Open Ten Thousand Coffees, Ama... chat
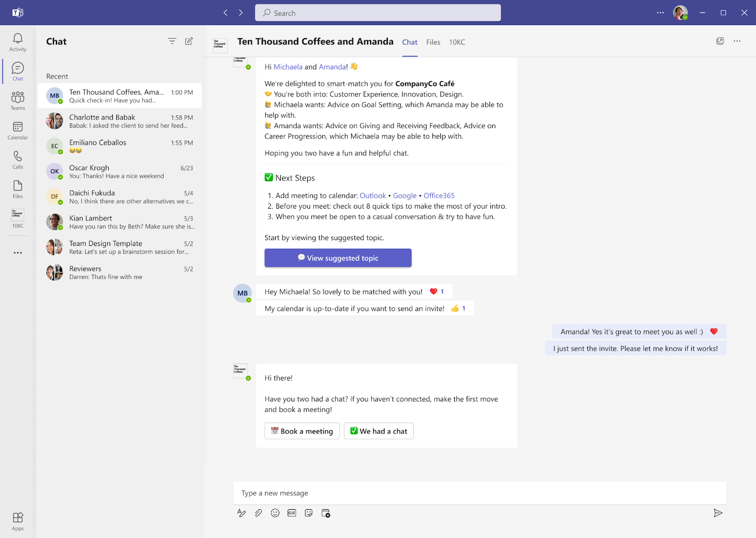756x538 pixels. click(120, 95)
